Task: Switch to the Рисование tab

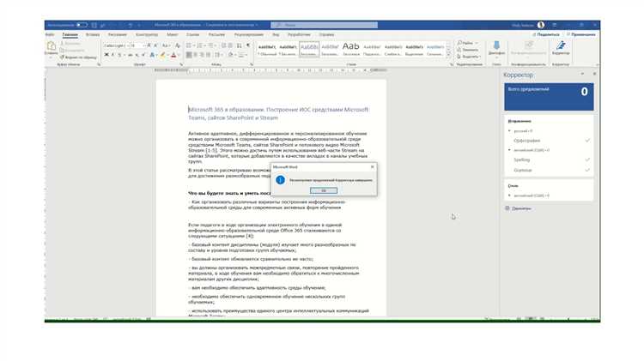Action: click(118, 35)
